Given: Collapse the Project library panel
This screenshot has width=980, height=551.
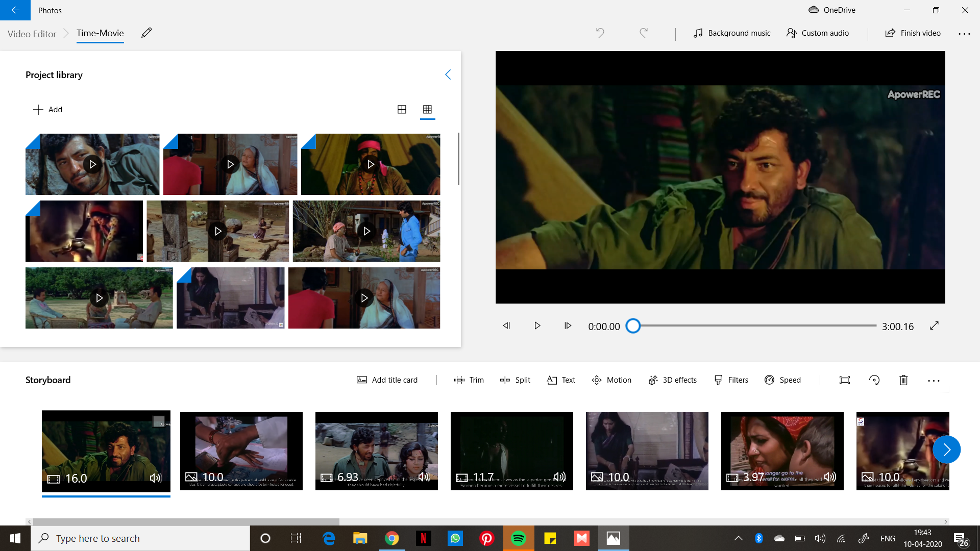Looking at the screenshot, I should [x=448, y=74].
